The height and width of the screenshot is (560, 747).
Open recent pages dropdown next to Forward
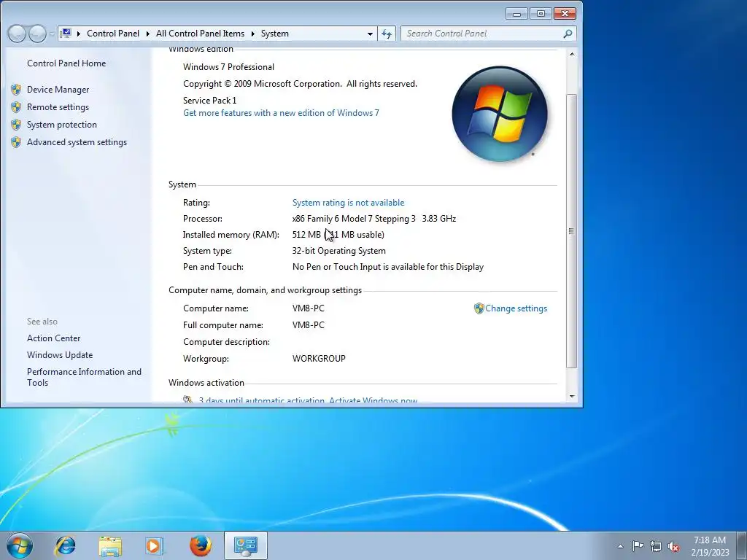51,34
